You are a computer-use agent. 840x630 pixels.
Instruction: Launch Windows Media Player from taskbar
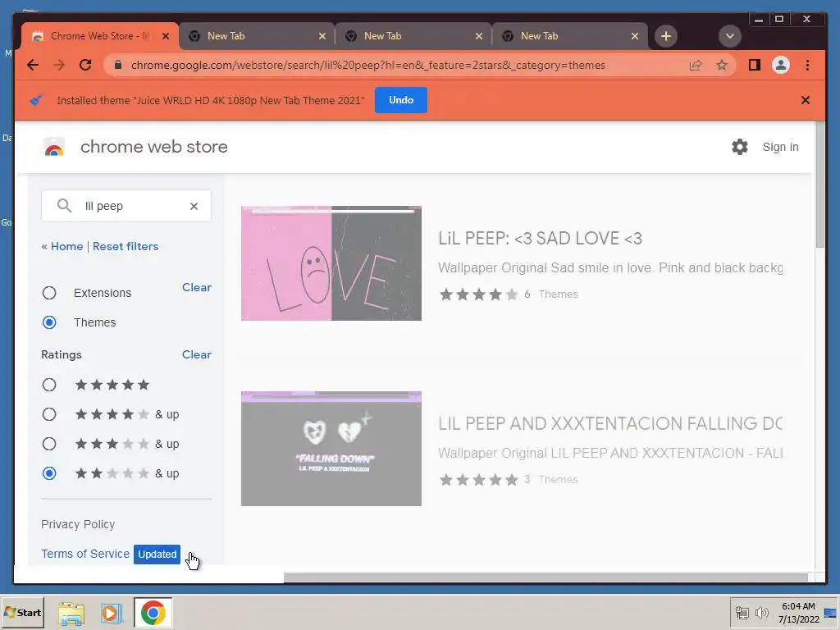[112, 613]
